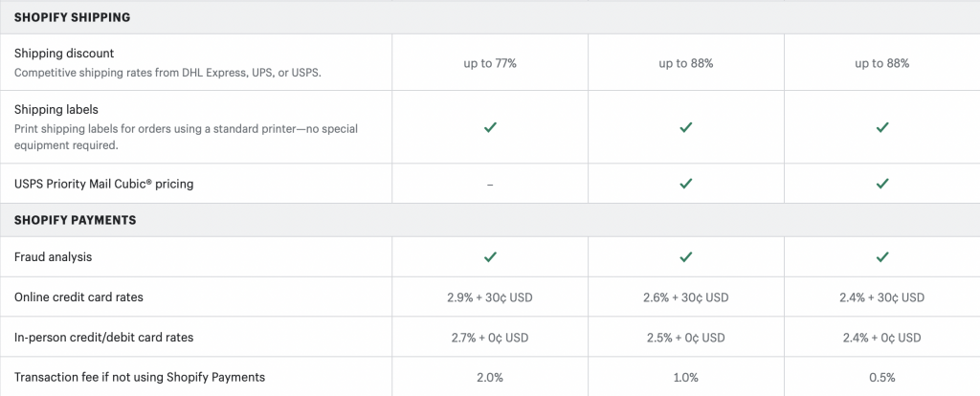Click the 2.5% + 0¢ USD in-person rate
The image size is (980, 396).
click(x=685, y=338)
